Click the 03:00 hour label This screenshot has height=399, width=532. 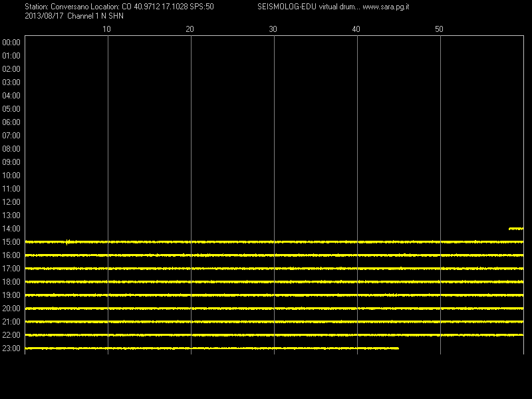point(11,82)
